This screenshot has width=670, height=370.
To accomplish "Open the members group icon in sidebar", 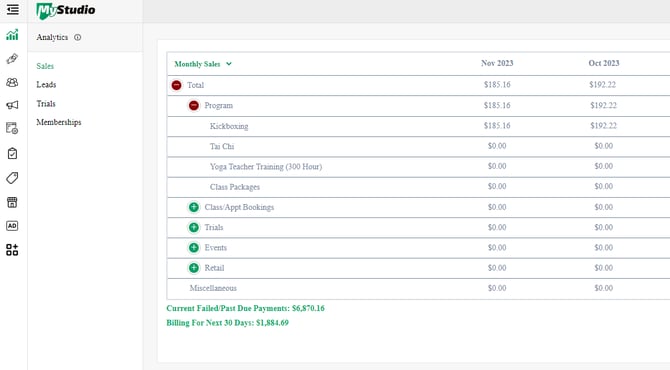I will [x=12, y=82].
